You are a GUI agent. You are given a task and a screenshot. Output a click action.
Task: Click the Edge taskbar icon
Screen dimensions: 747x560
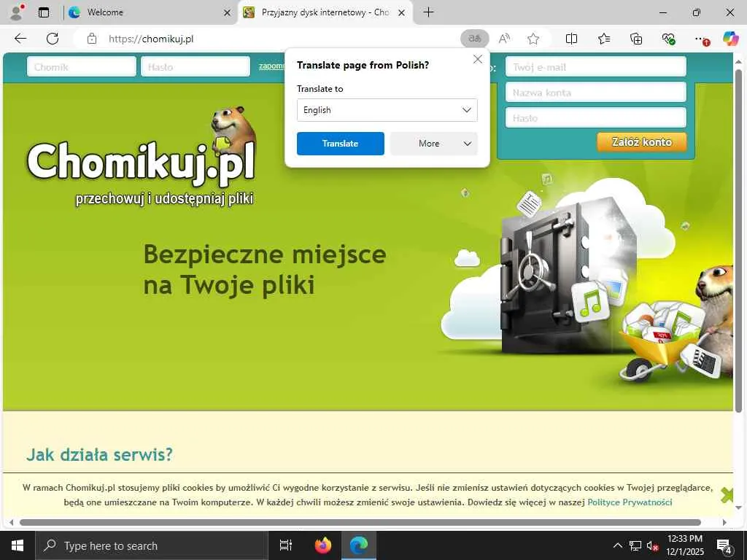click(x=359, y=545)
